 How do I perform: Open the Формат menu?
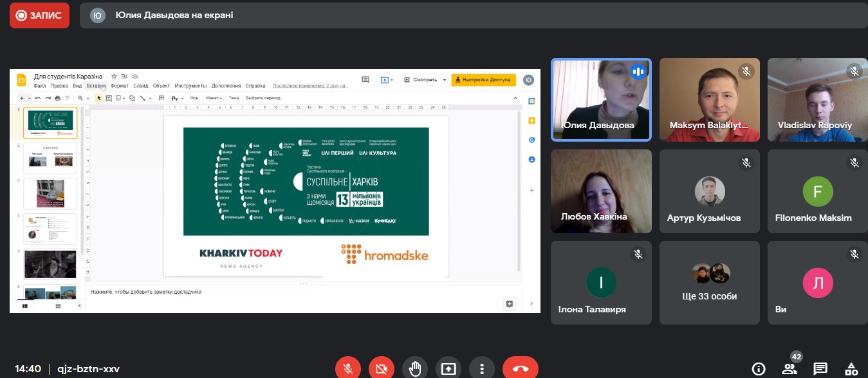pyautogui.click(x=120, y=86)
